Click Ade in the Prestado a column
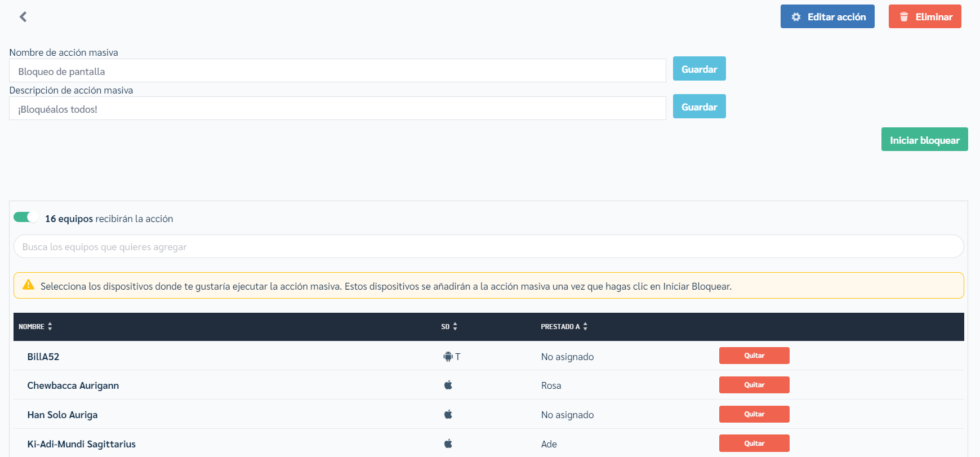980x457 pixels. click(549, 444)
